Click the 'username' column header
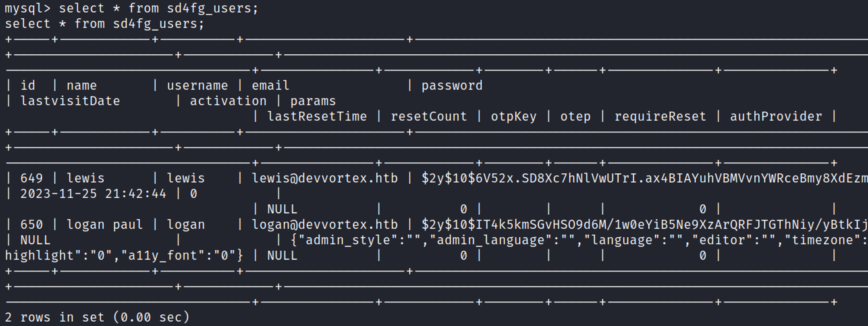Image resolution: width=868 pixels, height=326 pixels. click(x=197, y=86)
